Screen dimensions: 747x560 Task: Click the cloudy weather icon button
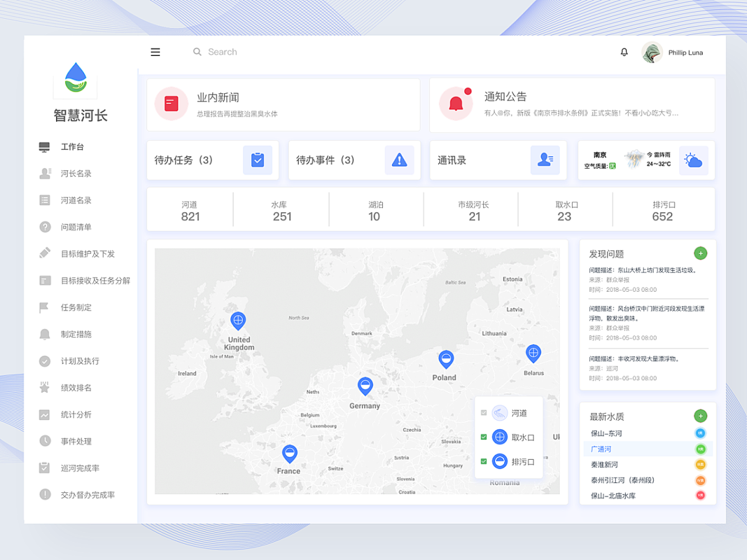(x=693, y=161)
